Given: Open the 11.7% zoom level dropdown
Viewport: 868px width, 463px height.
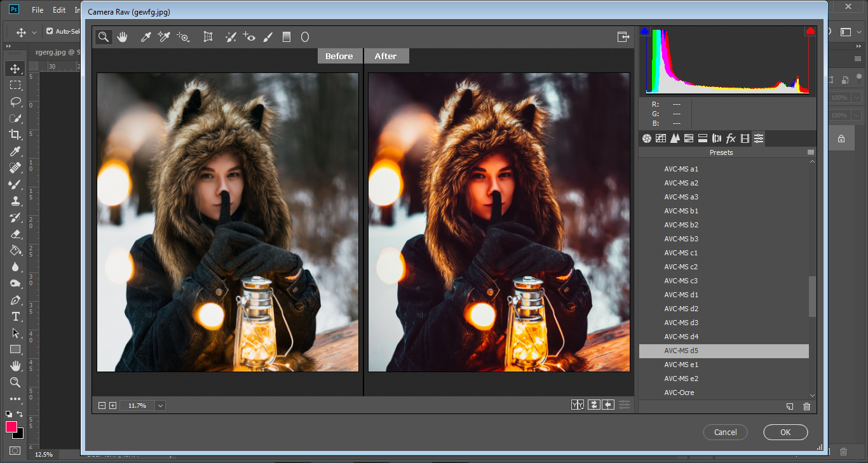Looking at the screenshot, I should tap(160, 405).
